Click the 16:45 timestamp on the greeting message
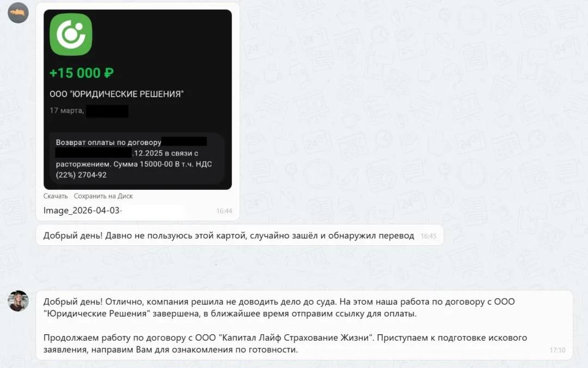The image size is (588, 368). coord(428,235)
